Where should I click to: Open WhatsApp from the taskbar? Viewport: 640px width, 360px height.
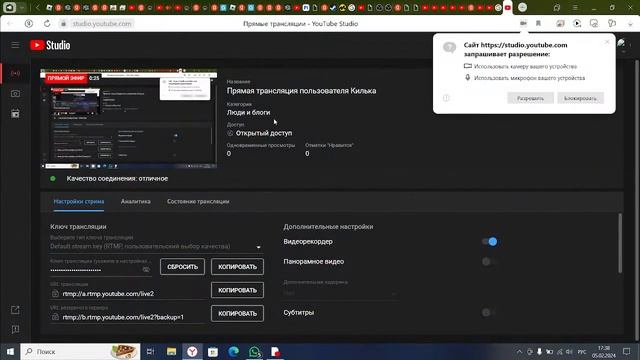(254, 351)
